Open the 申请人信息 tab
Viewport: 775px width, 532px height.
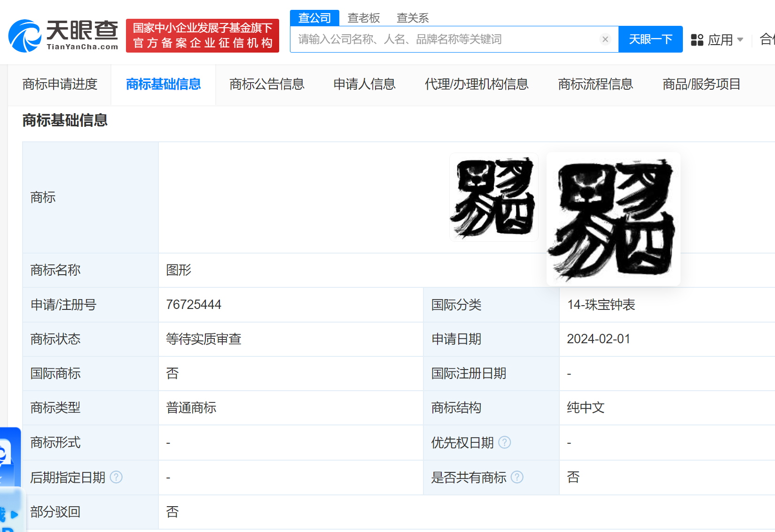click(364, 85)
